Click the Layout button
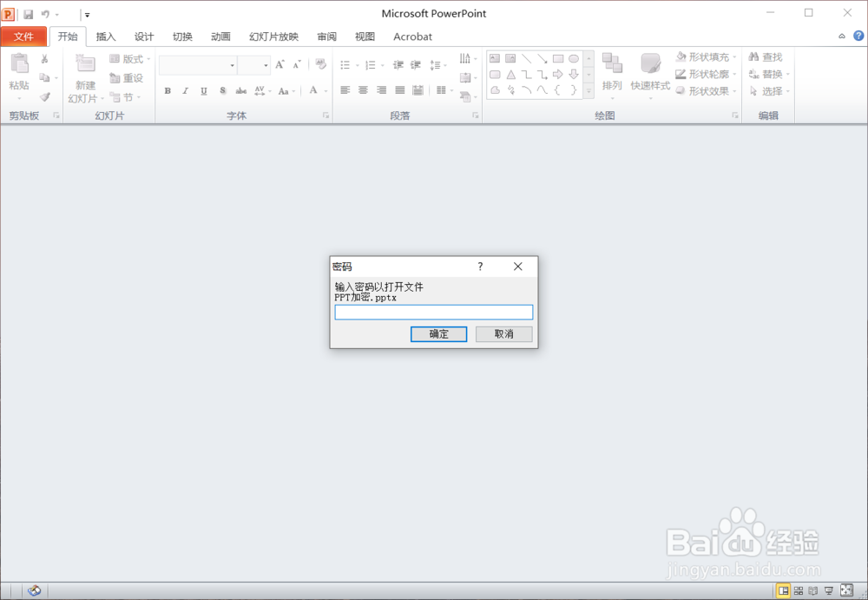Viewport: 868px width, 600px height. coord(129,59)
